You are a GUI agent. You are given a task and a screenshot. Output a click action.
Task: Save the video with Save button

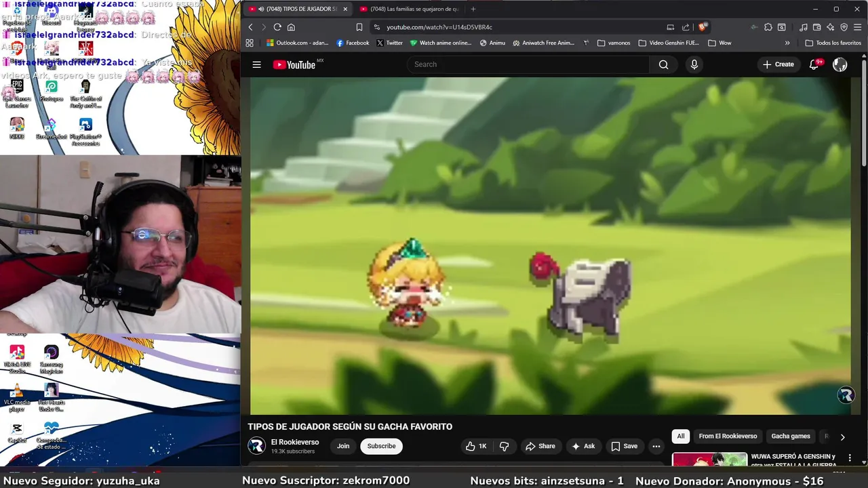[624, 446]
